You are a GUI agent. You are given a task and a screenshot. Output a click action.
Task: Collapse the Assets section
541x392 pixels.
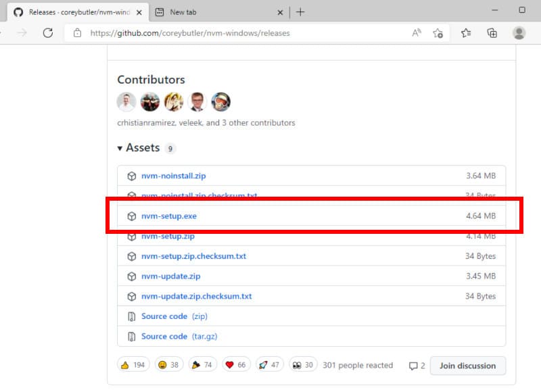coord(121,147)
